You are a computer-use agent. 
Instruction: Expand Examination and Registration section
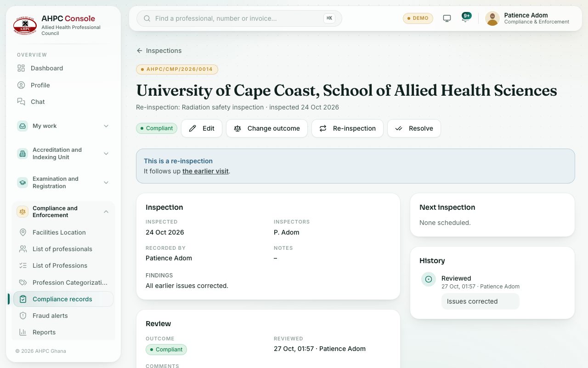click(63, 183)
